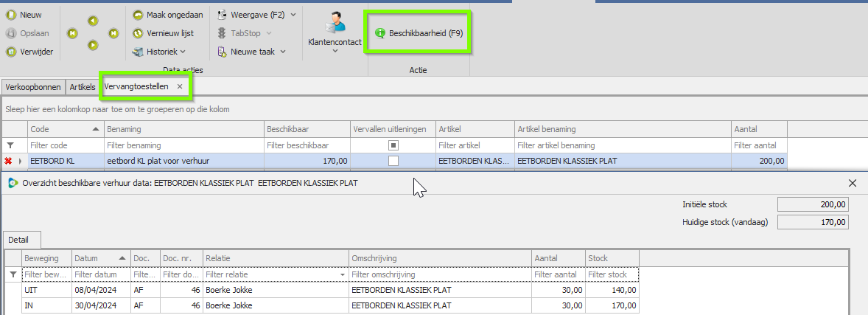The image size is (868, 315).
Task: Go to last record navigation arrow
Action: (x=113, y=33)
